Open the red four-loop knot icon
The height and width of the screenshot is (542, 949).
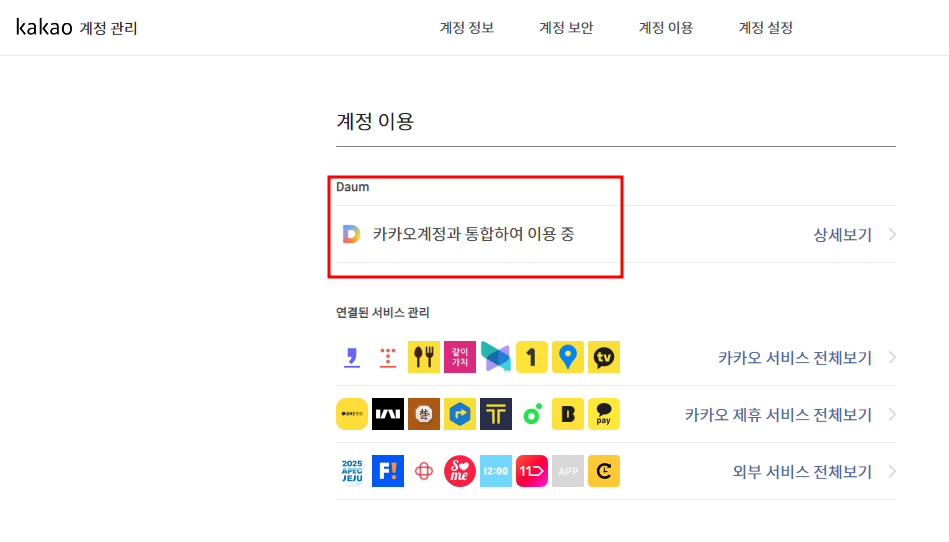(424, 471)
